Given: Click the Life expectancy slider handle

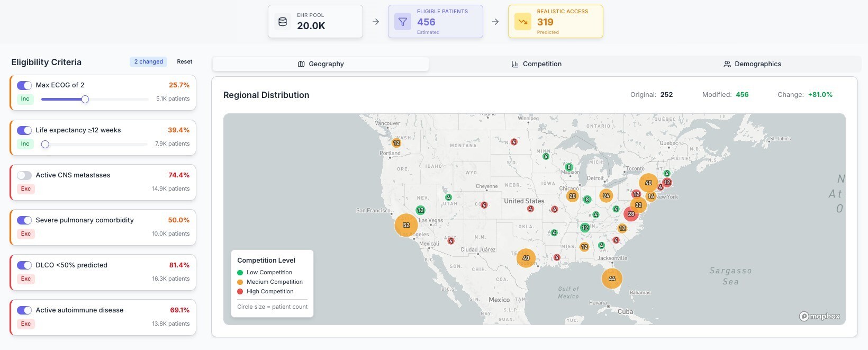Looking at the screenshot, I should (46, 144).
